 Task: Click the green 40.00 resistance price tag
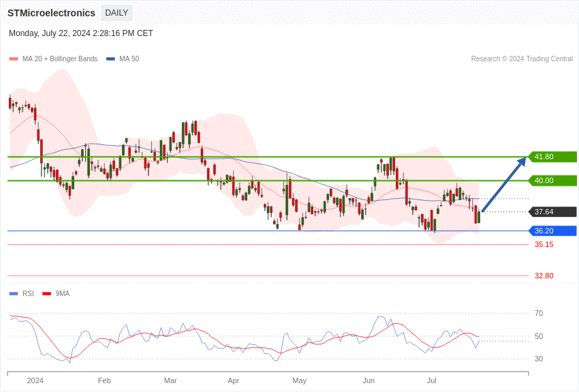pyautogui.click(x=552, y=180)
